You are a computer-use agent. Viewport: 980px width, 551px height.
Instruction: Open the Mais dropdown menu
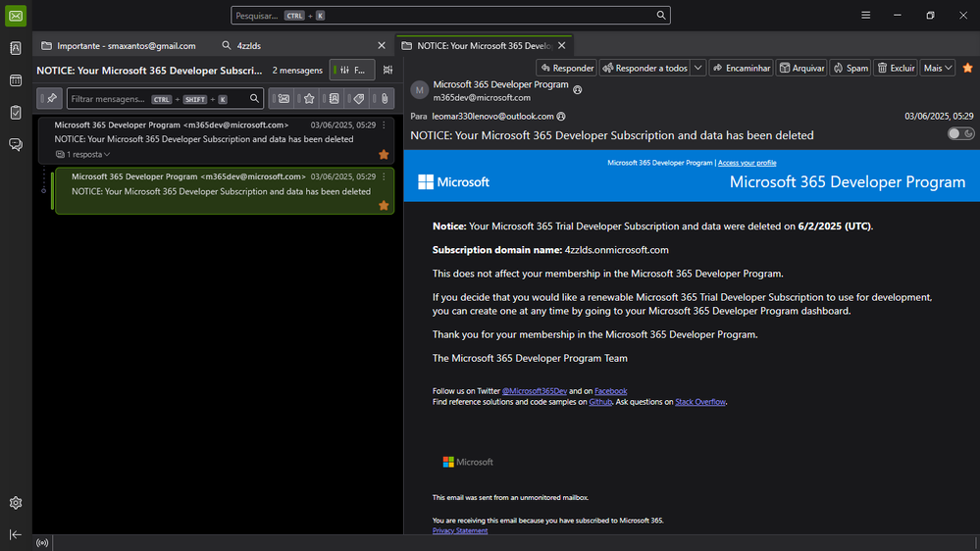pos(938,68)
